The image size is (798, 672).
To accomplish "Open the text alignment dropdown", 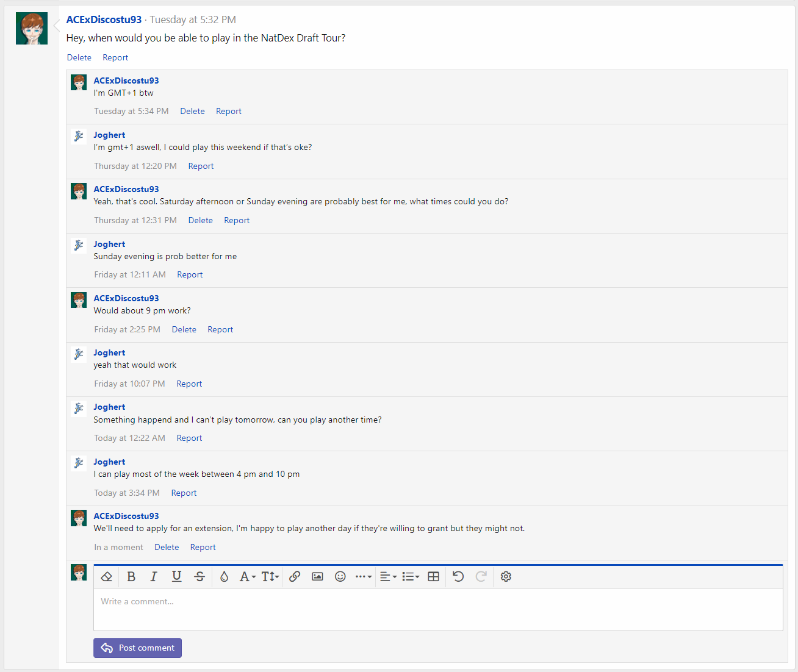I will point(388,577).
